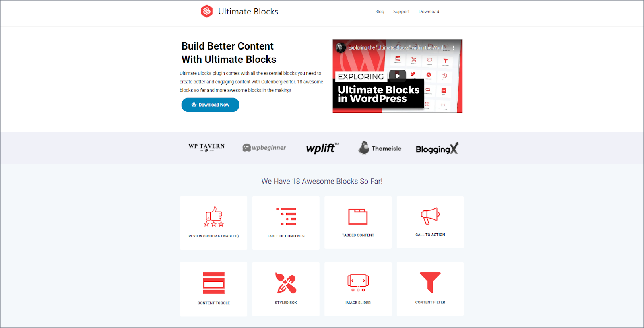Select the Table of Contents list icon
Viewport: 644px width, 328px height.
(x=286, y=217)
